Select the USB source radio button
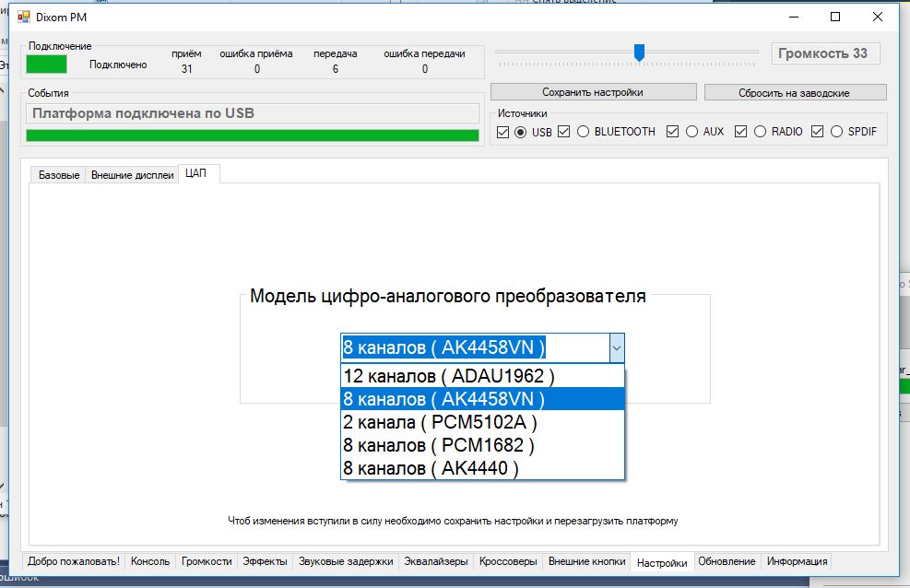Image resolution: width=910 pixels, height=588 pixels. tap(521, 132)
